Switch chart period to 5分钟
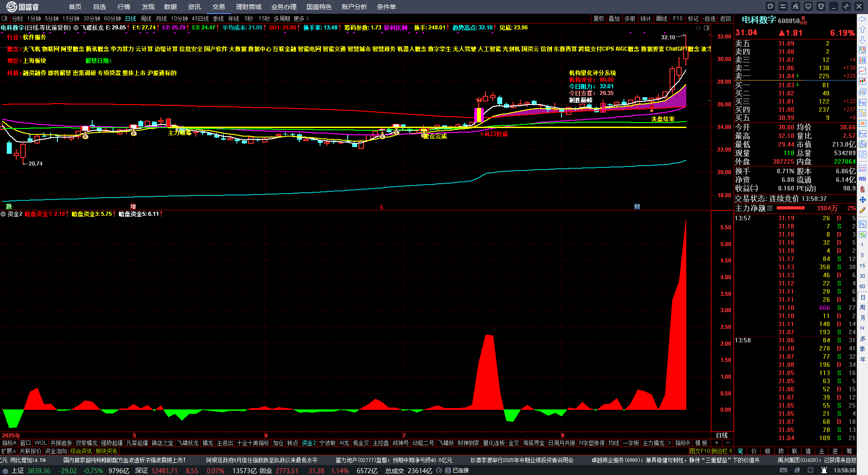The width and height of the screenshot is (868, 475). (x=52, y=19)
